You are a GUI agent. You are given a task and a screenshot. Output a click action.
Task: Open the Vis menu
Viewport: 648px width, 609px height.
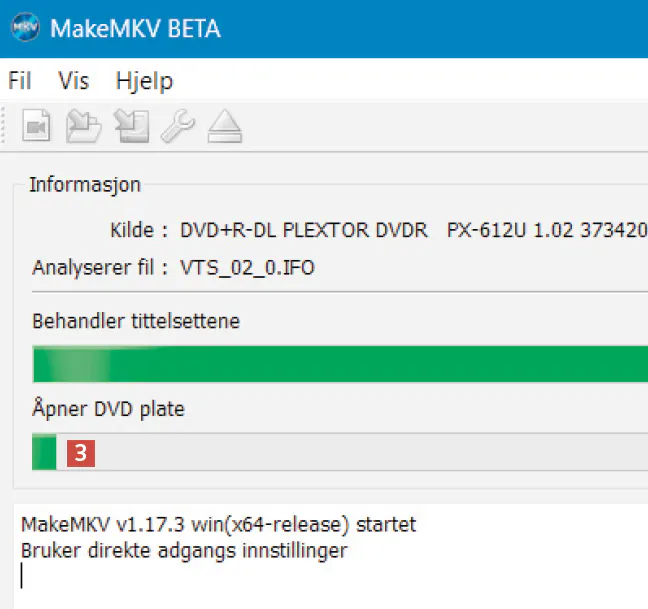click(x=74, y=81)
